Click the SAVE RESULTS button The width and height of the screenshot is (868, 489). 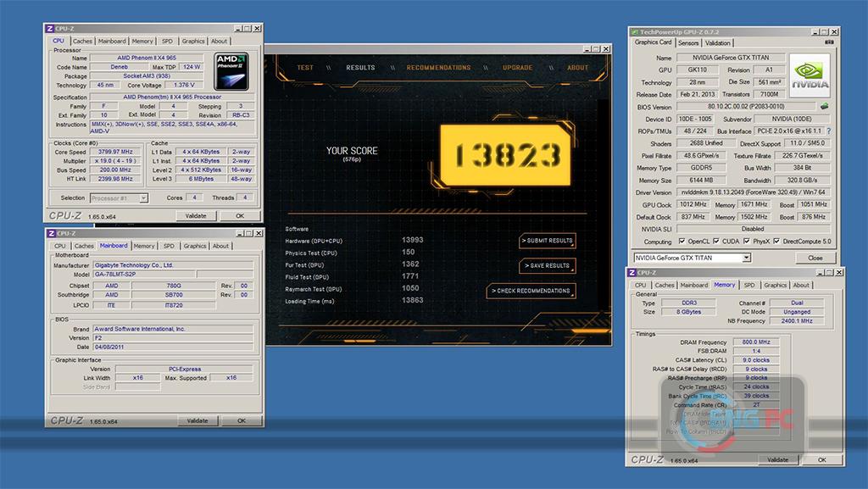(548, 265)
